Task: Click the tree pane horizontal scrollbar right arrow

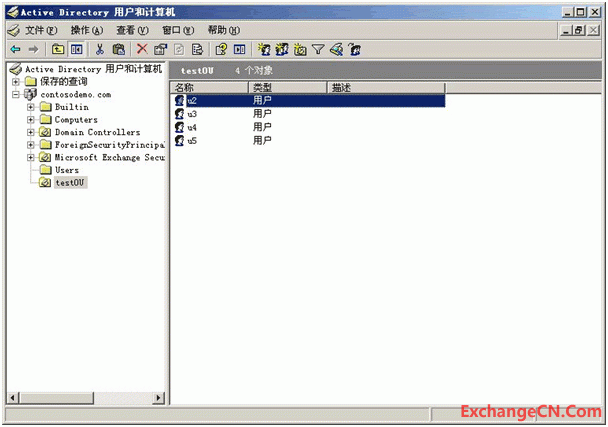Action: (158, 398)
